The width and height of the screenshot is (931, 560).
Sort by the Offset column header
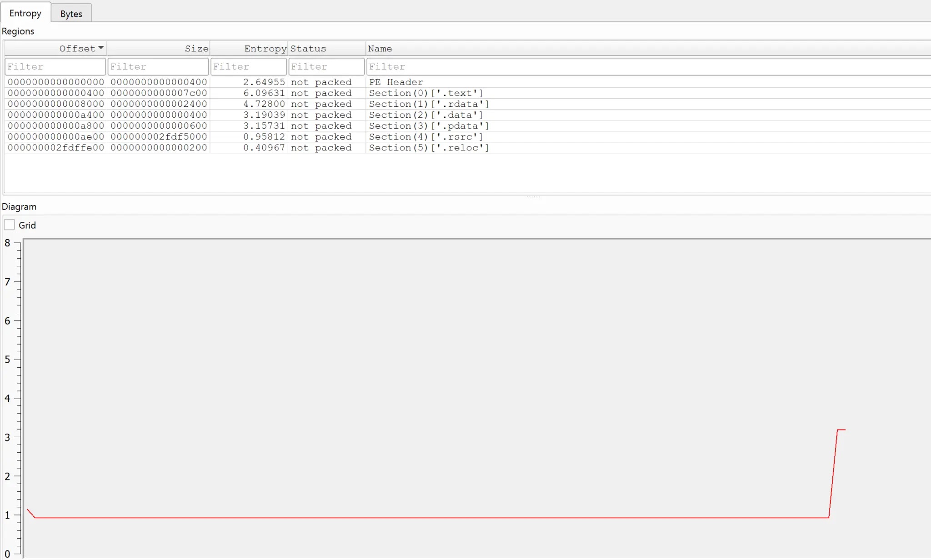55,49
